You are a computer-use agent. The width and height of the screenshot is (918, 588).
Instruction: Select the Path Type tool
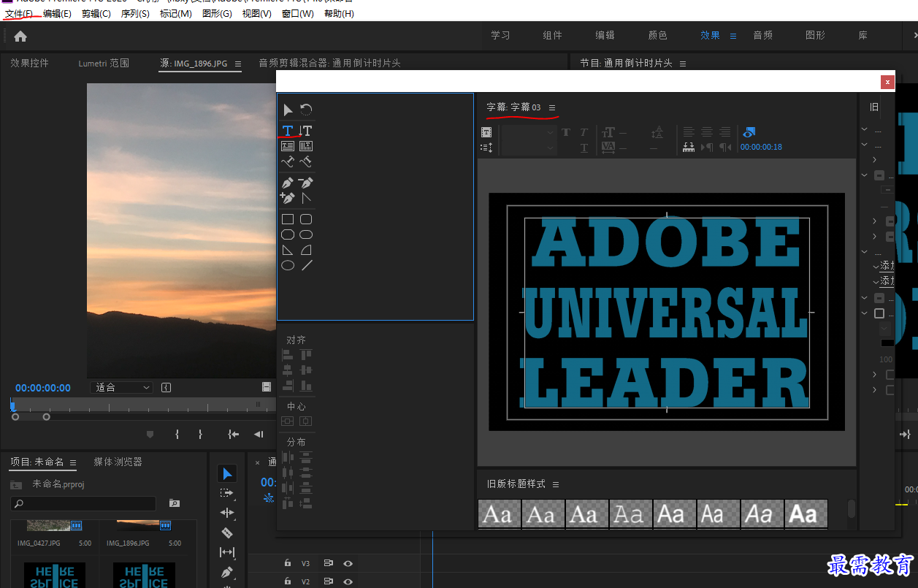click(288, 161)
